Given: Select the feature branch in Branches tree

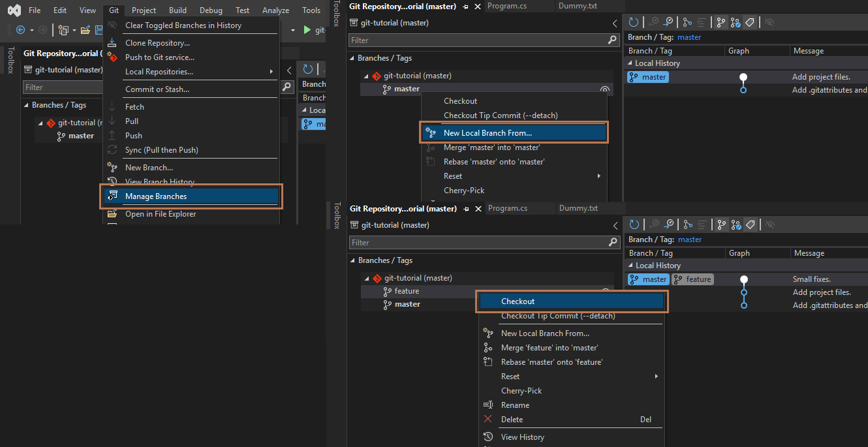Looking at the screenshot, I should tap(407, 291).
